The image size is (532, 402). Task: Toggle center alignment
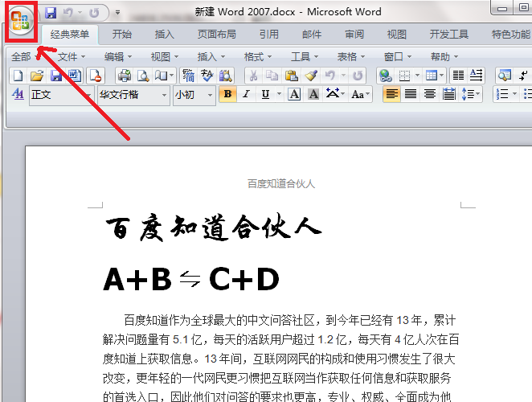pyautogui.click(x=430, y=94)
